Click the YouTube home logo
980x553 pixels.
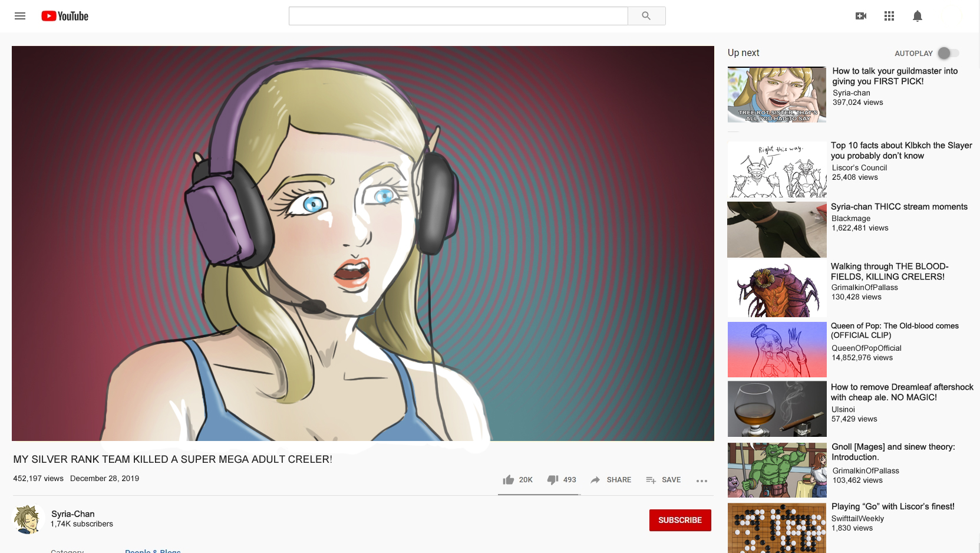click(65, 16)
